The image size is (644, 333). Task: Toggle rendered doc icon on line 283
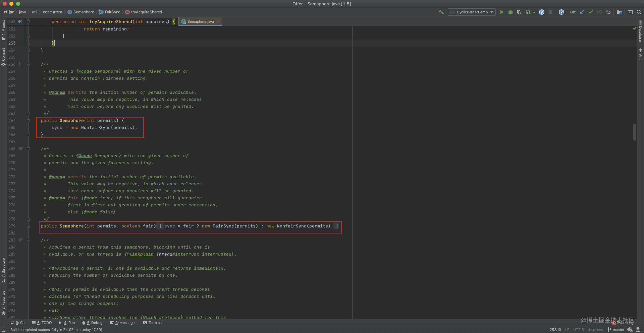(x=21, y=240)
